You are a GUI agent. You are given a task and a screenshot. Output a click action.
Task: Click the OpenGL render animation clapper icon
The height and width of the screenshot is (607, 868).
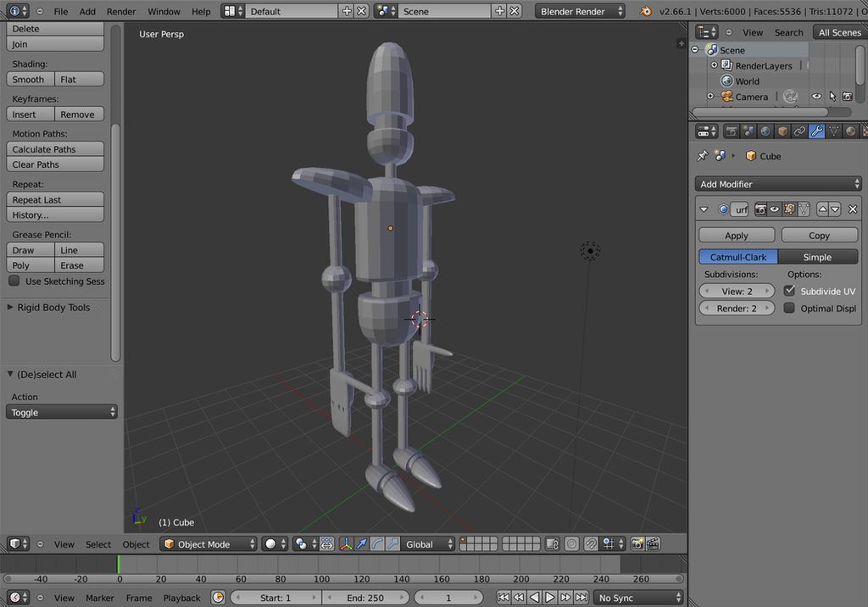[x=654, y=544]
